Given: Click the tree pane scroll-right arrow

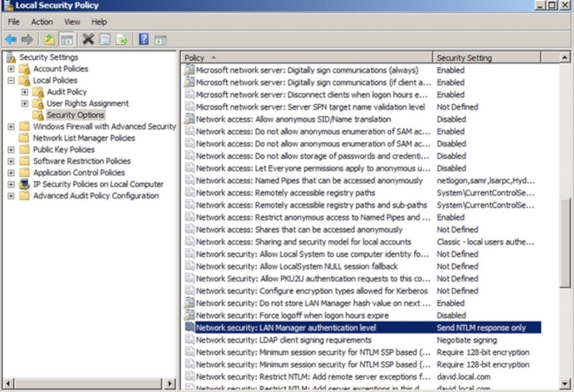Looking at the screenshot, I should click(170, 383).
